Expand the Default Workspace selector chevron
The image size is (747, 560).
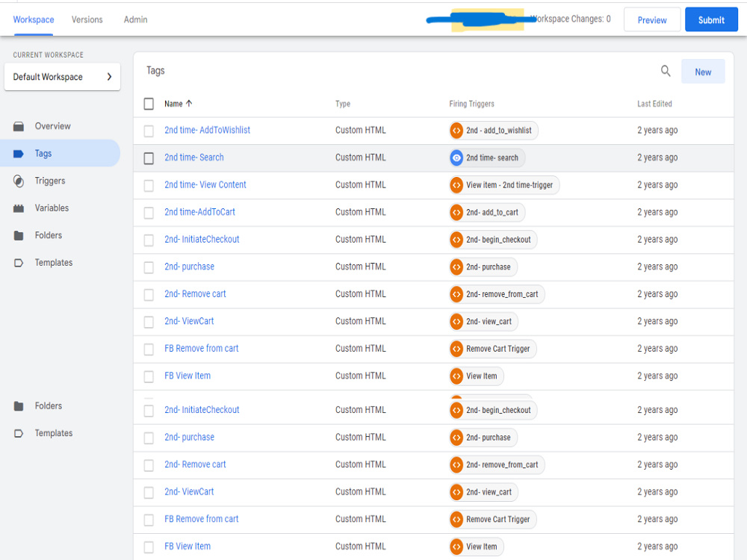[x=109, y=77]
